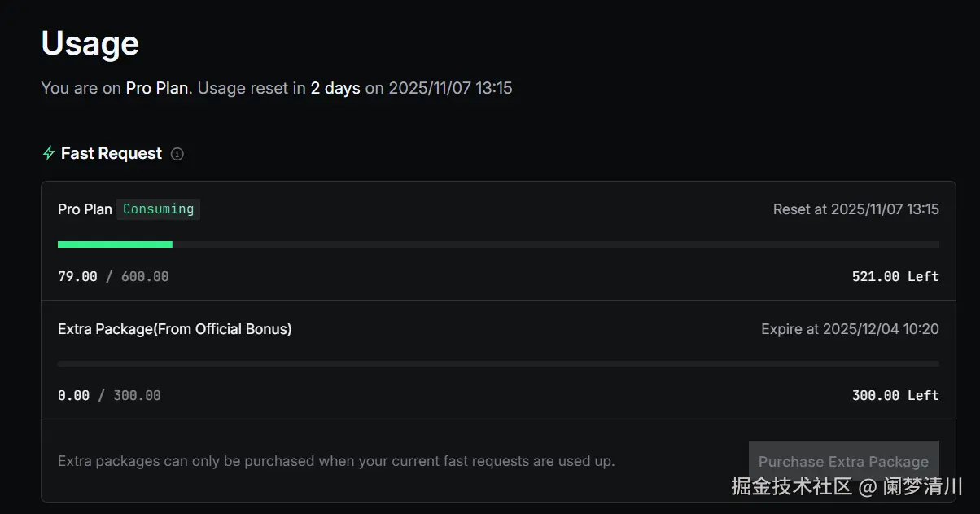Click the Pro Plan label beside Consuming
Screen dimensions: 980x514
point(85,209)
